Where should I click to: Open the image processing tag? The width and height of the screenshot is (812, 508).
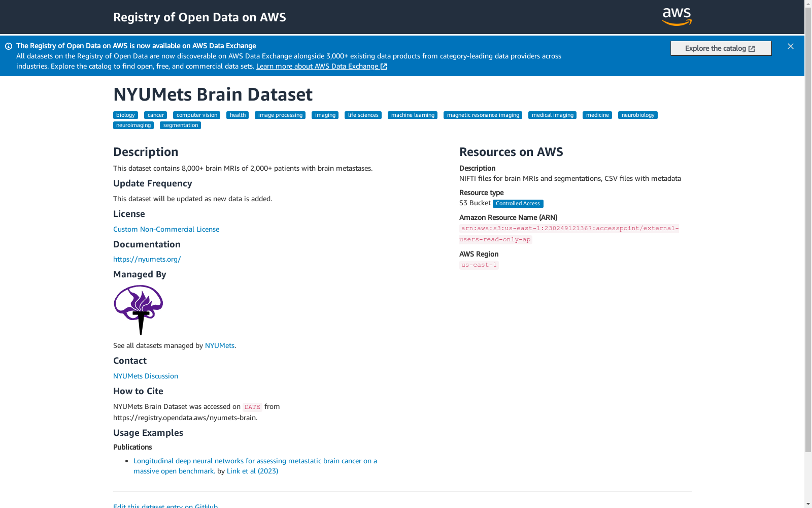click(280, 115)
